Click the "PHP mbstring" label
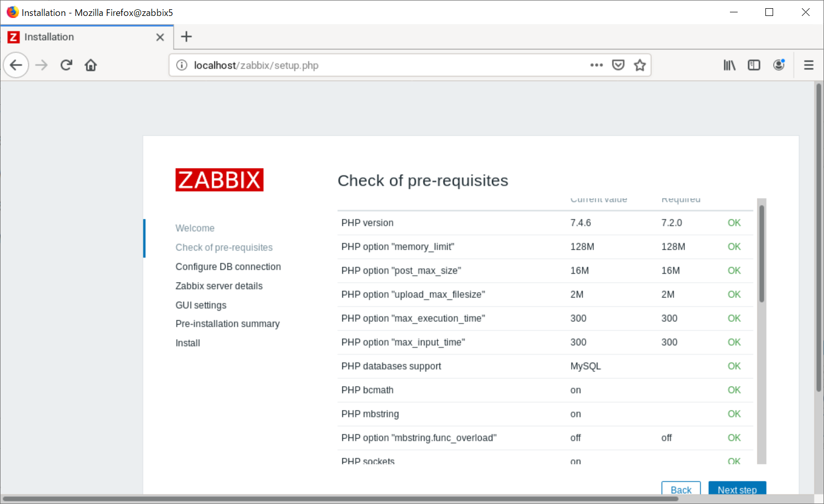This screenshot has width=824, height=504. point(370,414)
